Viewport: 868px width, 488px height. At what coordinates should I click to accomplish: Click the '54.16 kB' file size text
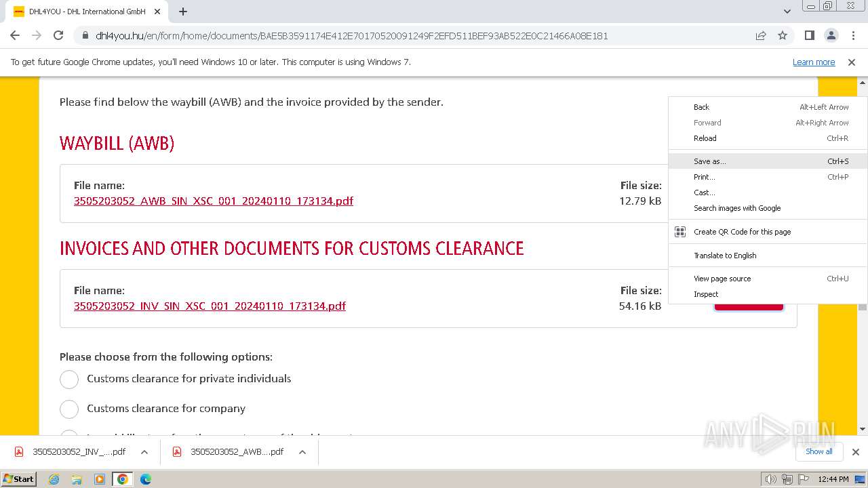click(640, 306)
